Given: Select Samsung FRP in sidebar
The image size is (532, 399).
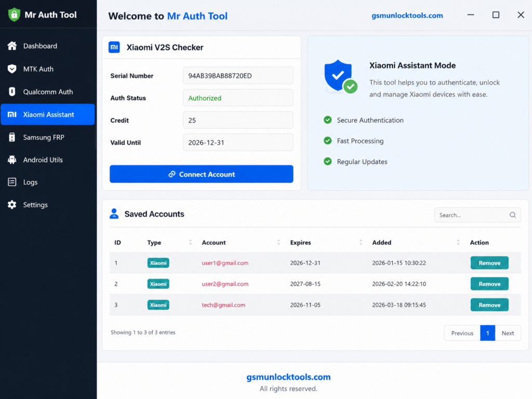Looking at the screenshot, I should tap(48, 137).
